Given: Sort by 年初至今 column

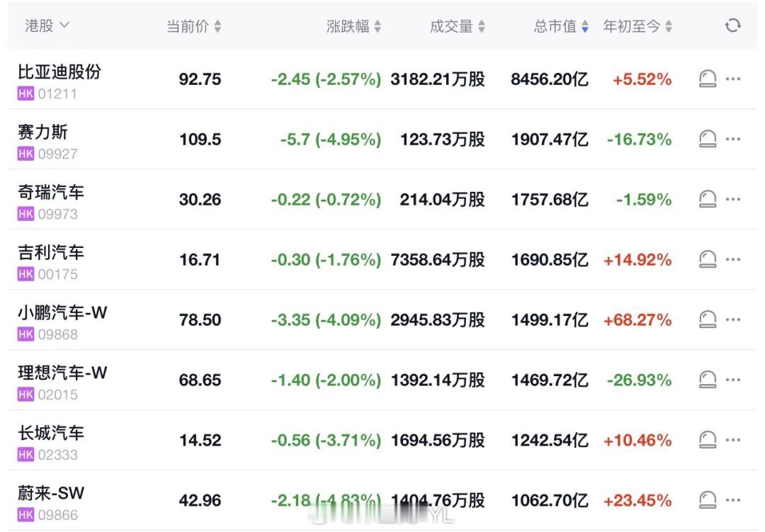Looking at the screenshot, I should pos(637,26).
